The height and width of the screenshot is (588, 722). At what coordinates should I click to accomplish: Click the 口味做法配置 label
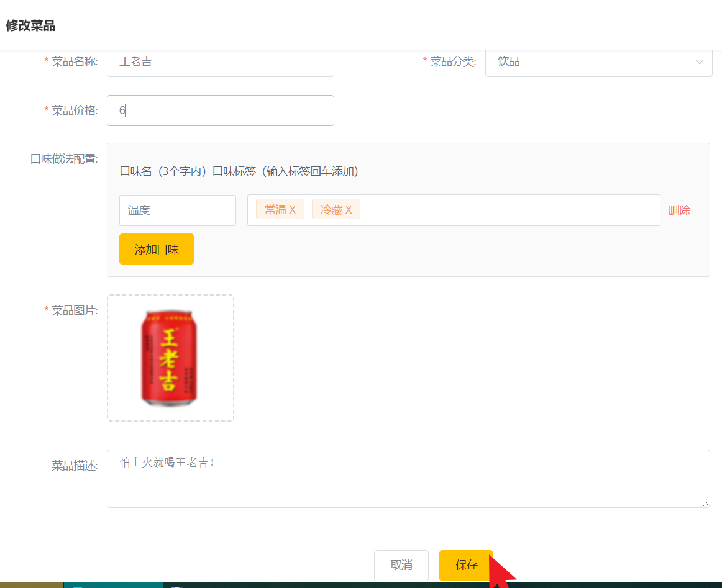pyautogui.click(x=64, y=159)
